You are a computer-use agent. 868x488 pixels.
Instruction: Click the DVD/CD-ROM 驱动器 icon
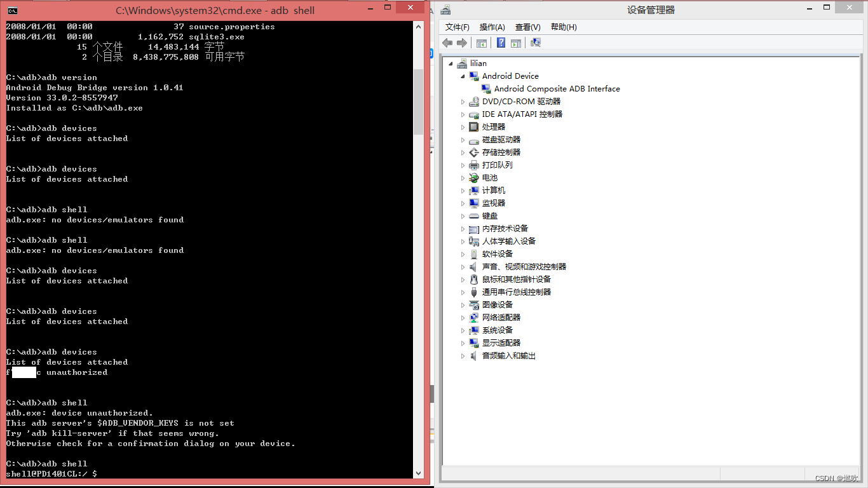(x=474, y=102)
